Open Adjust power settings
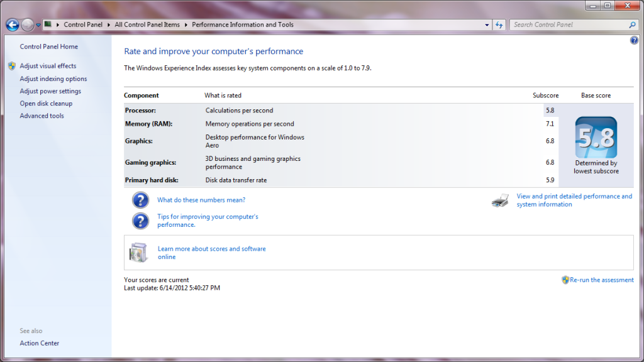The width and height of the screenshot is (644, 362). click(x=50, y=91)
